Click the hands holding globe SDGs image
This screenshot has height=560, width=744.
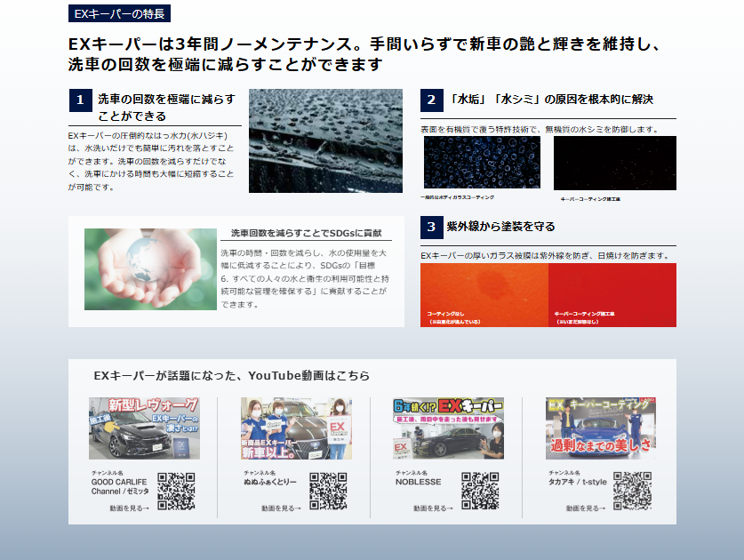tap(150, 269)
